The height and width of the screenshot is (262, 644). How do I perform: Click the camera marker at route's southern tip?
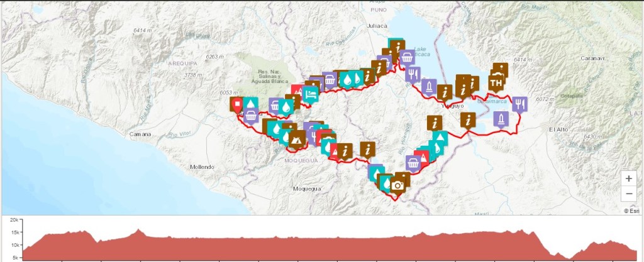397,185
